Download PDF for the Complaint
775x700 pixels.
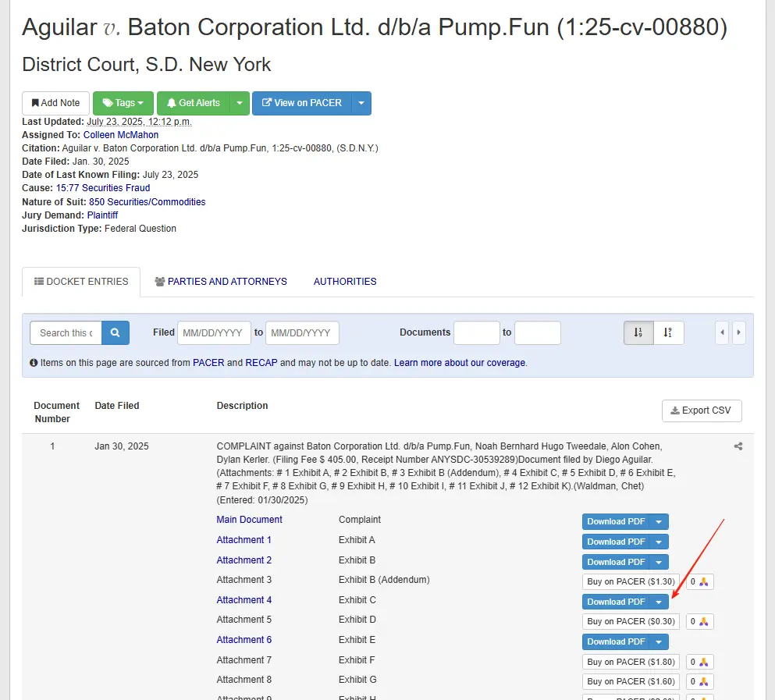pyautogui.click(x=616, y=521)
